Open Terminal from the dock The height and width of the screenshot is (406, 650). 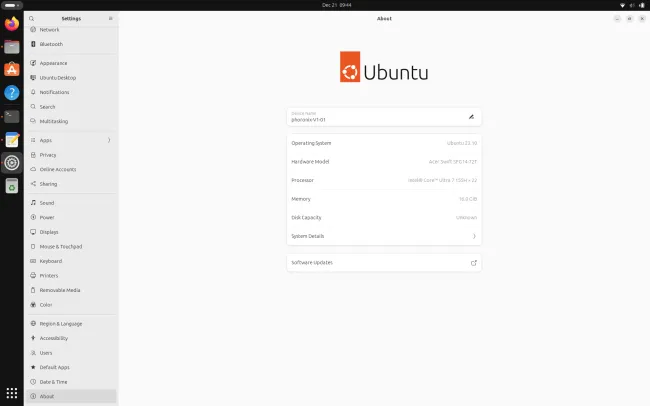coord(12,116)
